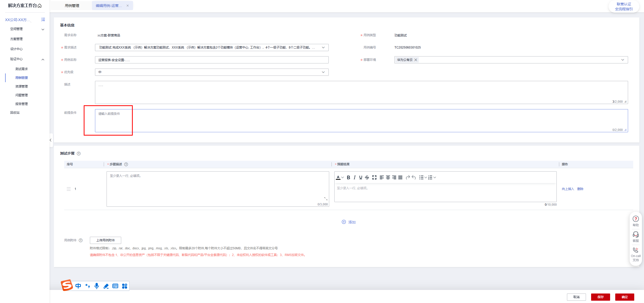This screenshot has height=303, width=644.
Task: Expand the 预期结果 editor to fullscreen
Action: point(374,177)
